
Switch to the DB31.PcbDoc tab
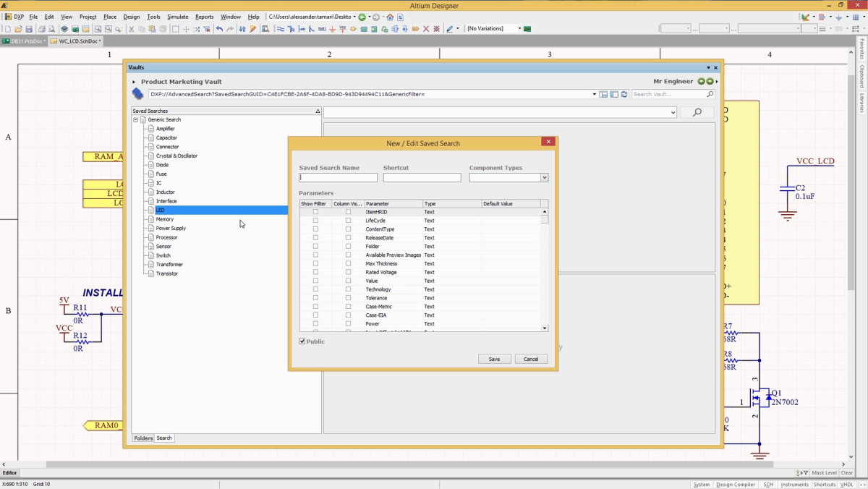tap(24, 41)
